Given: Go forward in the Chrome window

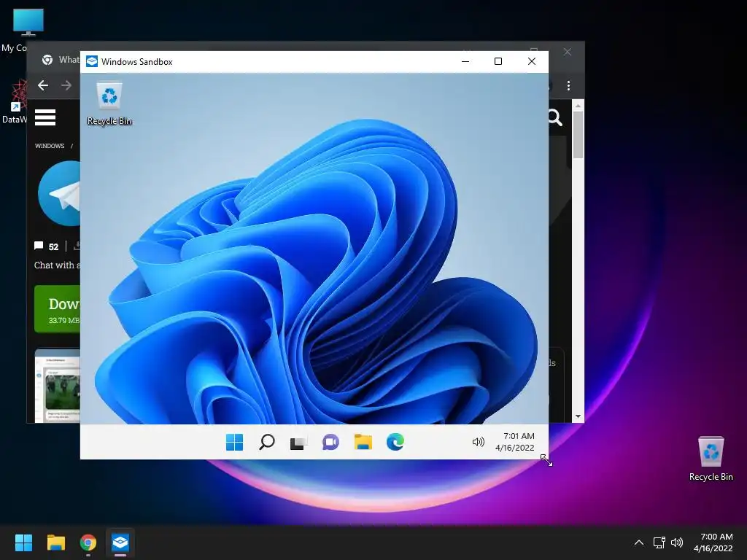Looking at the screenshot, I should [x=66, y=85].
